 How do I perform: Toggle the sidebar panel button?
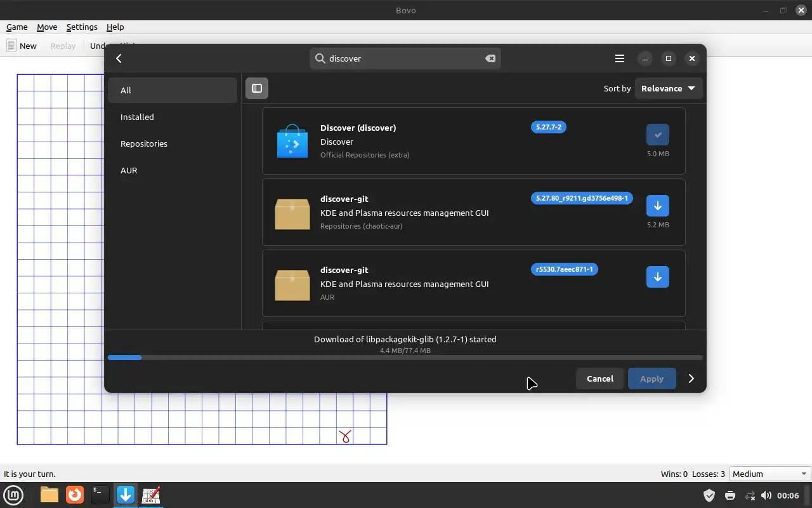pyautogui.click(x=257, y=88)
